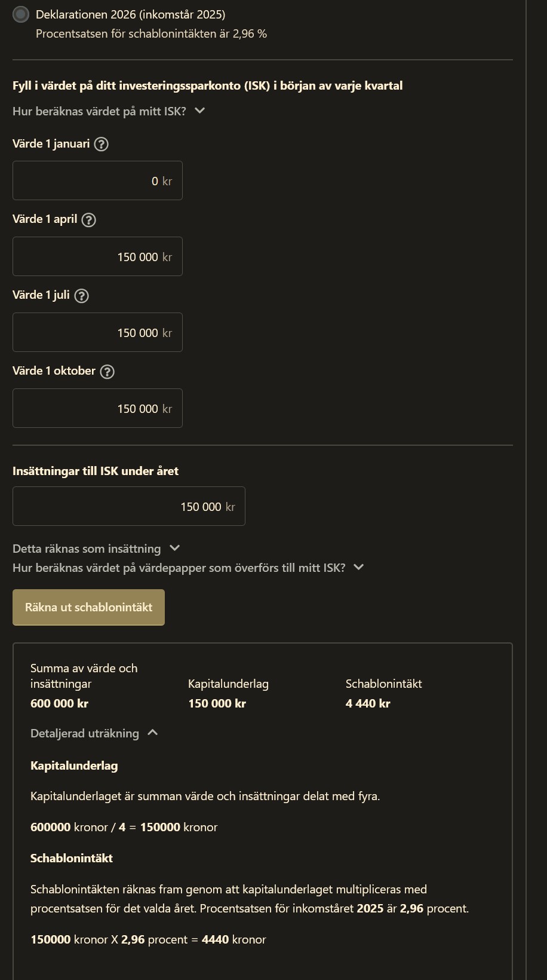This screenshot has width=547, height=980.
Task: Open help icon beside Värde 1 januari
Action: click(102, 144)
